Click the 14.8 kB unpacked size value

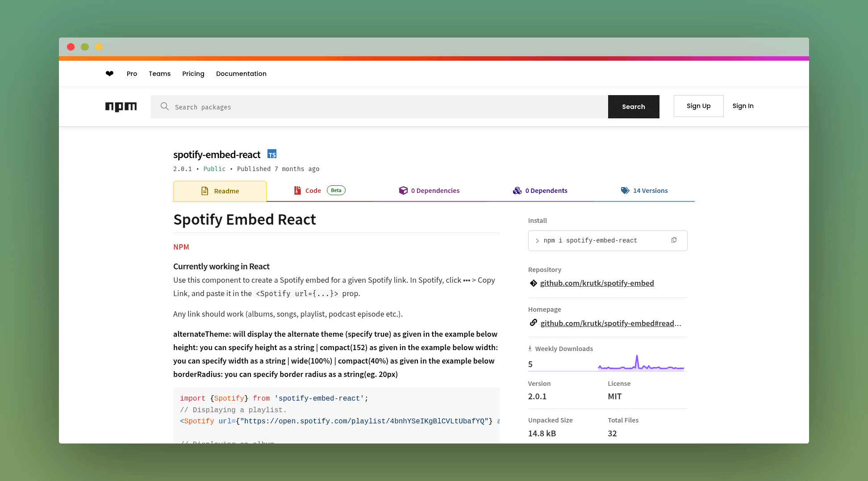542,434
